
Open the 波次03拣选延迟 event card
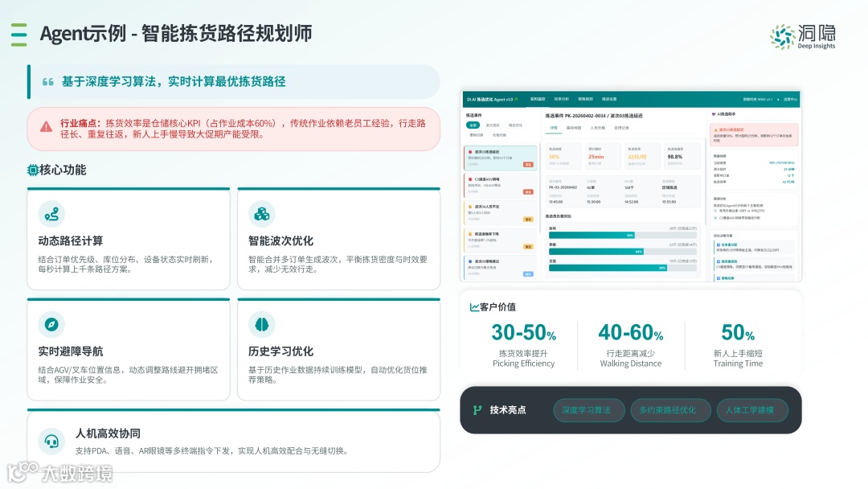[501, 158]
